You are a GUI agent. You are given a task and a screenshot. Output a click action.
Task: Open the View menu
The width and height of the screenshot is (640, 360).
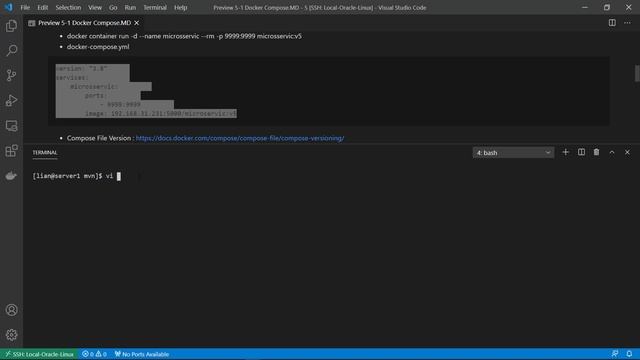point(95,7)
